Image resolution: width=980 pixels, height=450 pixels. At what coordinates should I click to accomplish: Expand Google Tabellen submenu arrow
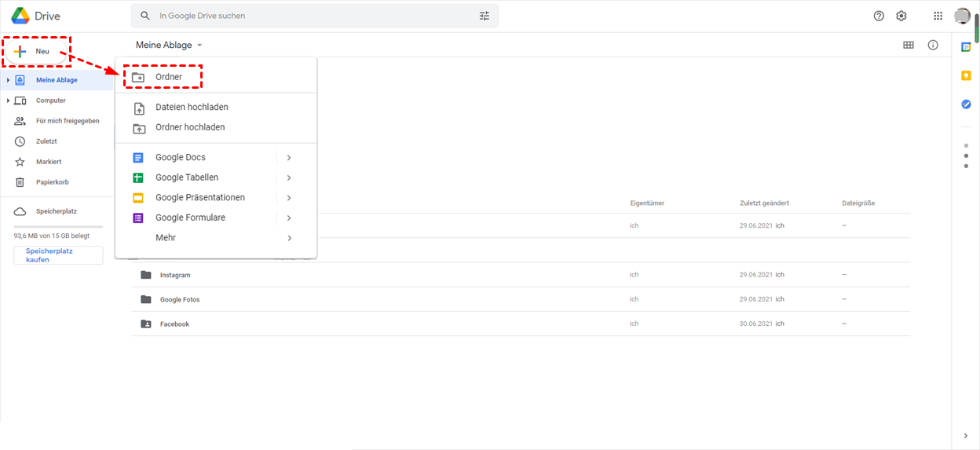click(289, 178)
